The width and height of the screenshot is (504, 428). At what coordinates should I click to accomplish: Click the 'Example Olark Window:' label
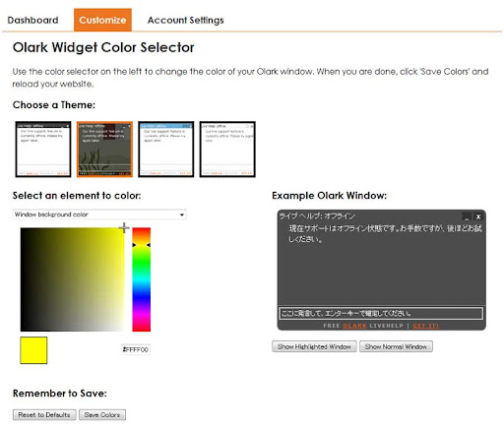pyautogui.click(x=329, y=196)
